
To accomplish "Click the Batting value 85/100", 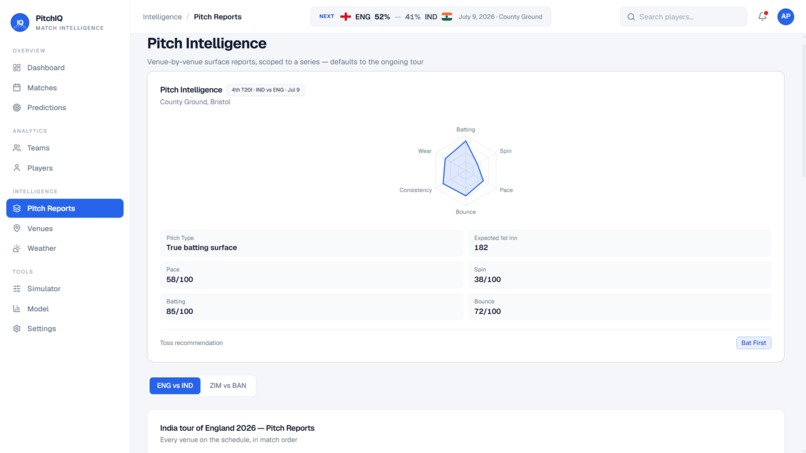I will (x=179, y=312).
